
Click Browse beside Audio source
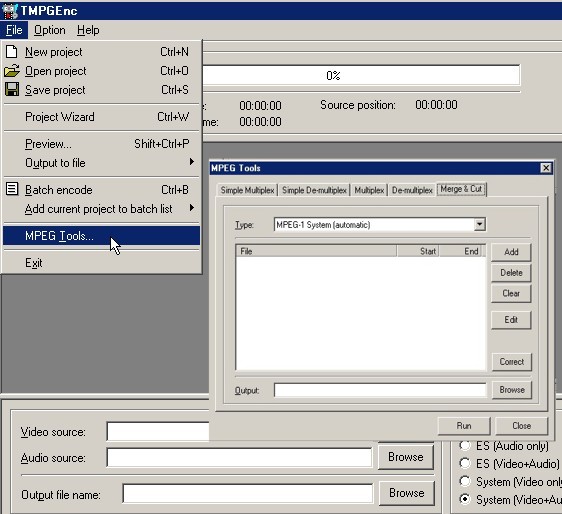coord(406,457)
